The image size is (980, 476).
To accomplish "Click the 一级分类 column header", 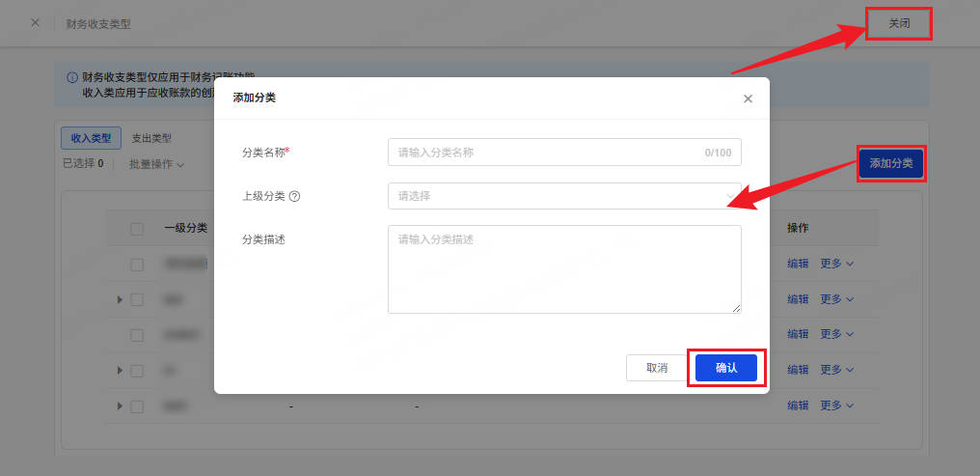I will [185, 228].
